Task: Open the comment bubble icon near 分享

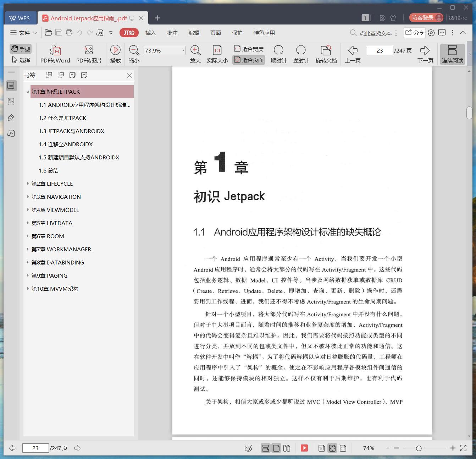Action: pos(442,33)
